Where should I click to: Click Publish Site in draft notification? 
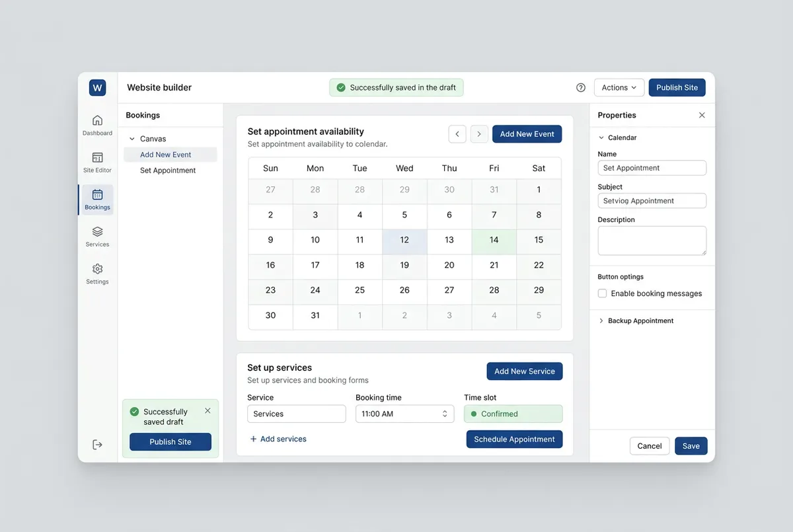(x=170, y=442)
